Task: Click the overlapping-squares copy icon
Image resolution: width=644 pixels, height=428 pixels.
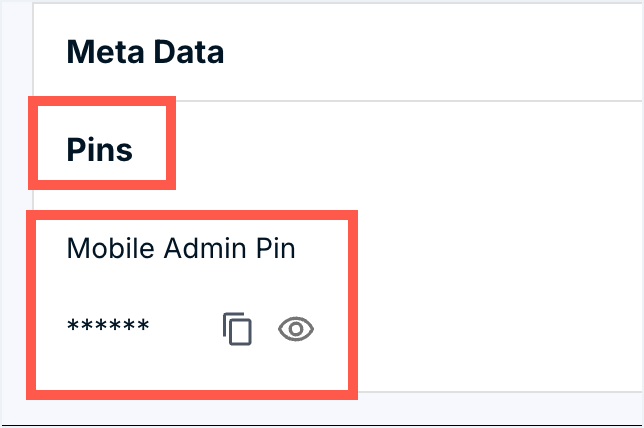Action: tap(237, 329)
